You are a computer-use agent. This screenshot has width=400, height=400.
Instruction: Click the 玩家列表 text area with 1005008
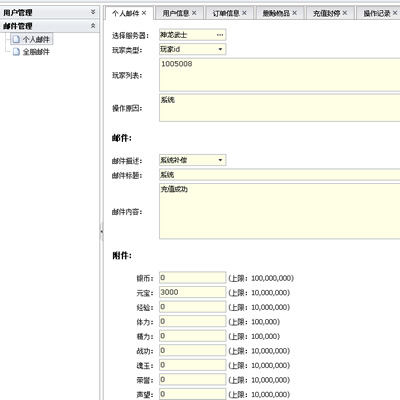280,75
